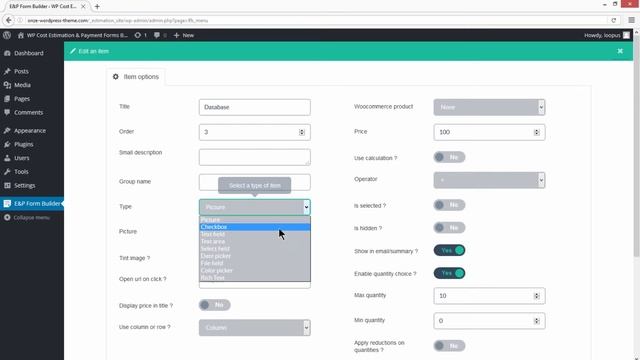
Task: Click the gear icon on Item options tab
Action: click(x=116, y=76)
